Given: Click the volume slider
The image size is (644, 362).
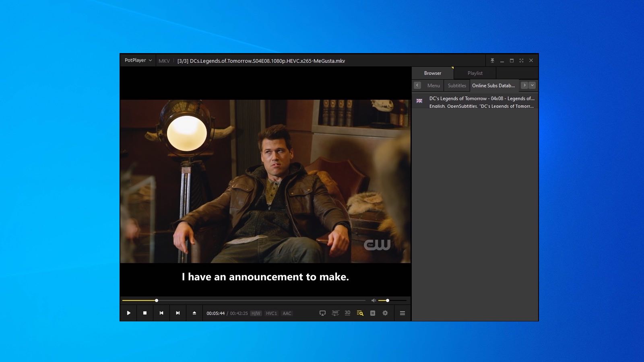Looking at the screenshot, I should [x=392, y=300].
